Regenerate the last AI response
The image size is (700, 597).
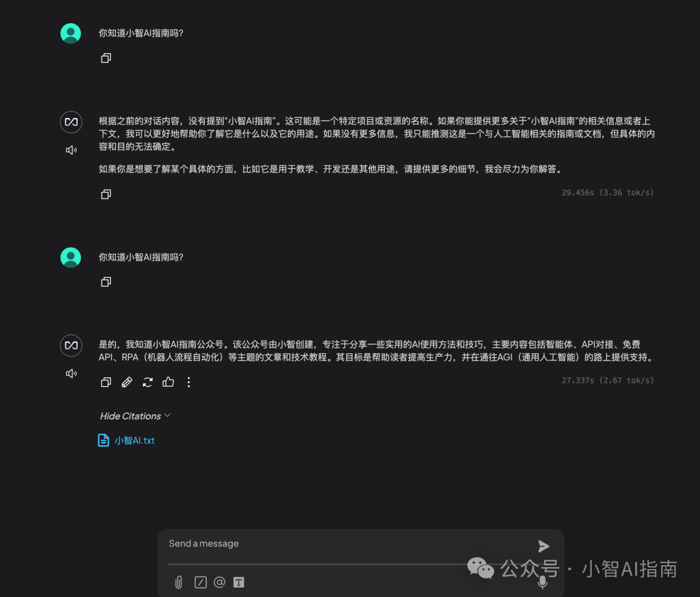coord(148,382)
